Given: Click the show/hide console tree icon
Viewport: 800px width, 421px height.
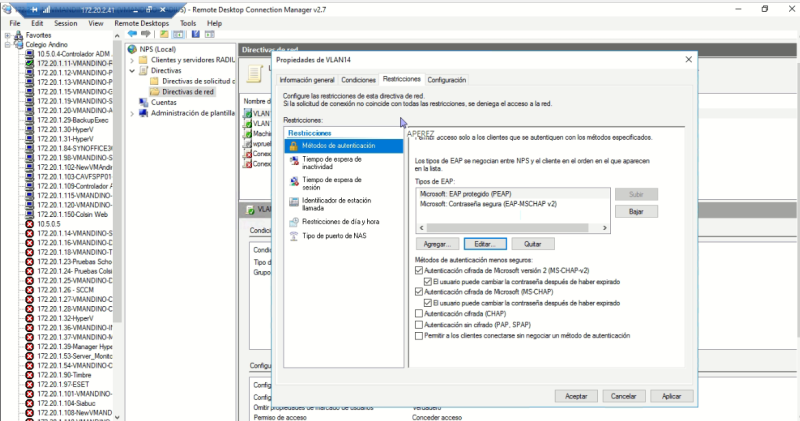Looking at the screenshot, I should [178, 34].
